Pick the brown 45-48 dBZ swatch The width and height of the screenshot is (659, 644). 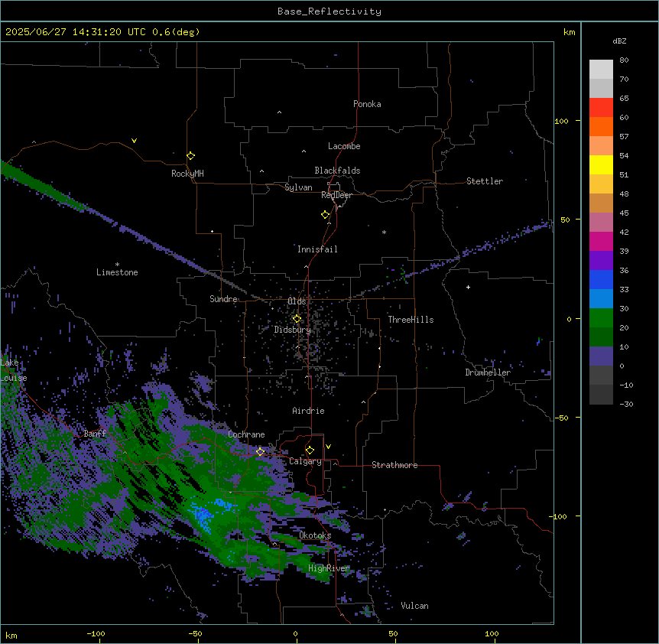click(x=601, y=203)
